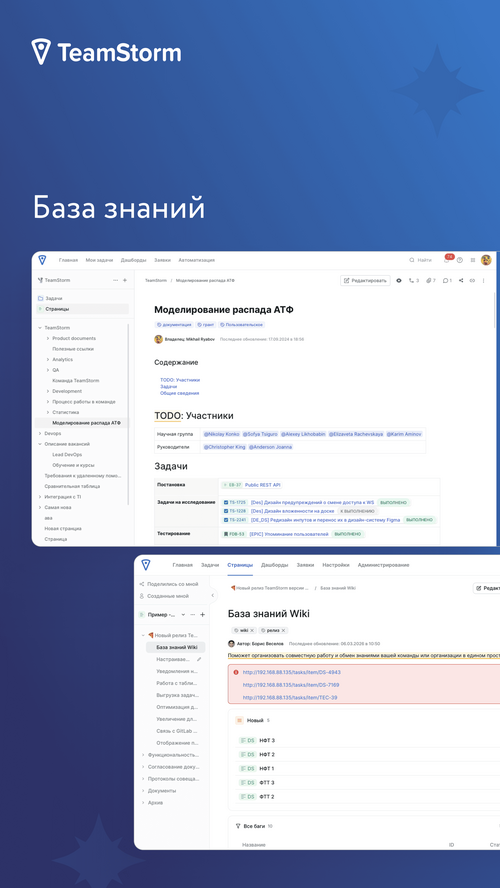Switch to the Страницы tab in lower window
500x888 pixels.
point(240,565)
